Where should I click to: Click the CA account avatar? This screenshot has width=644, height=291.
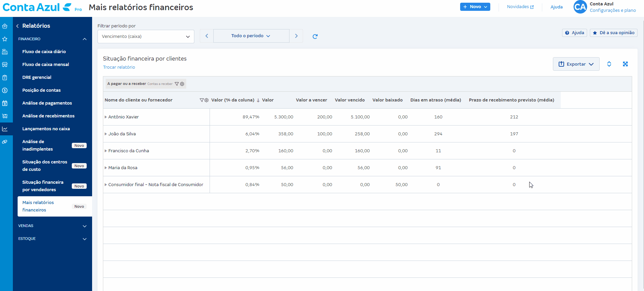580,7
